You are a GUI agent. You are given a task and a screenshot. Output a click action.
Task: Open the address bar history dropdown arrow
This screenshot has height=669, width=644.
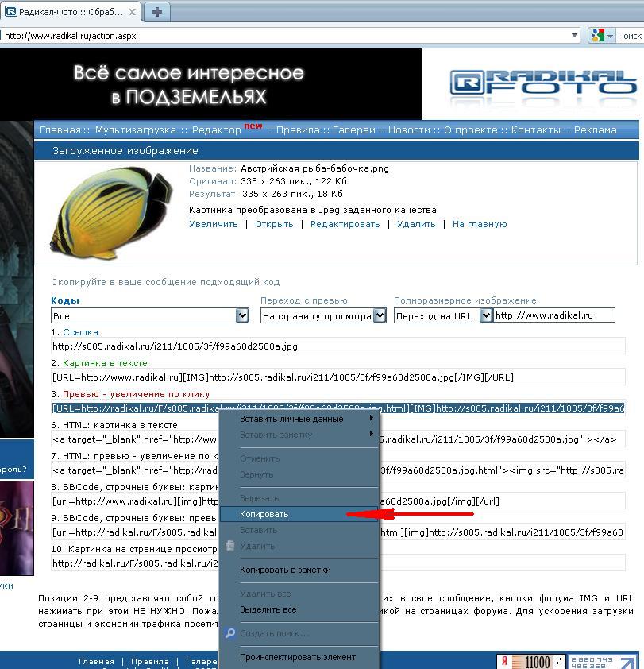(x=574, y=36)
